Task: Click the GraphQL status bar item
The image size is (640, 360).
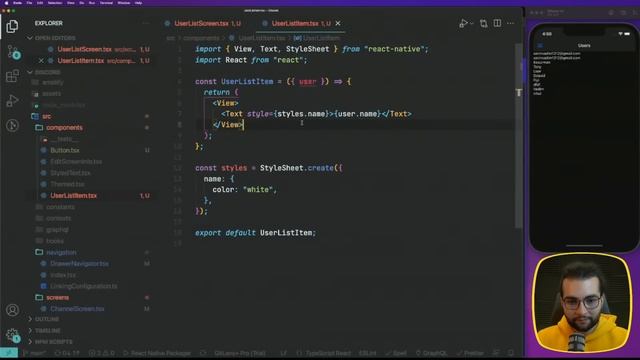Action: click(x=431, y=353)
